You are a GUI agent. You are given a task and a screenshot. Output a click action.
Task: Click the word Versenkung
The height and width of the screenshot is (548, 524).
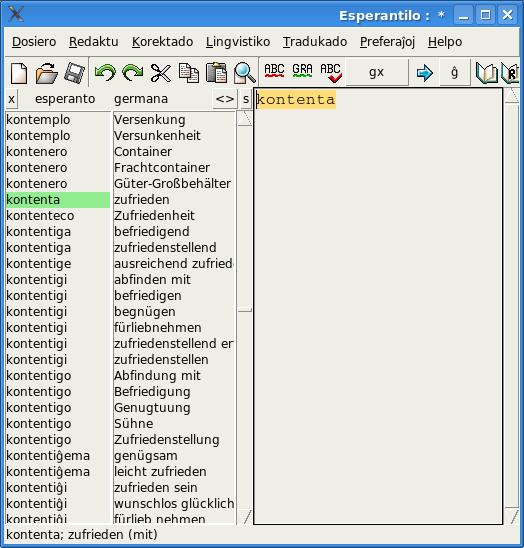tap(150, 120)
